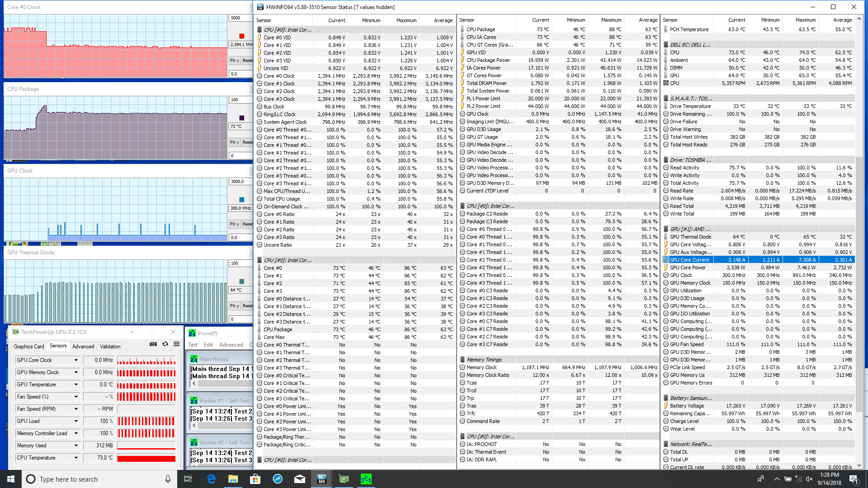The height and width of the screenshot is (488, 868).
Task: Click Fit y in the GPU Thermal Diode graph
Action: pyautogui.click(x=234, y=306)
